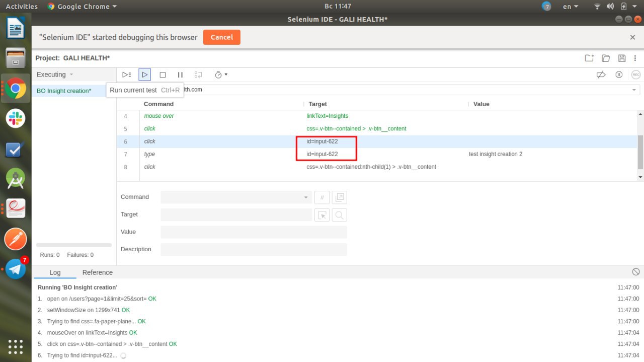Image resolution: width=644 pixels, height=362 pixels.
Task: Select row 8 click command
Action: (x=377, y=167)
